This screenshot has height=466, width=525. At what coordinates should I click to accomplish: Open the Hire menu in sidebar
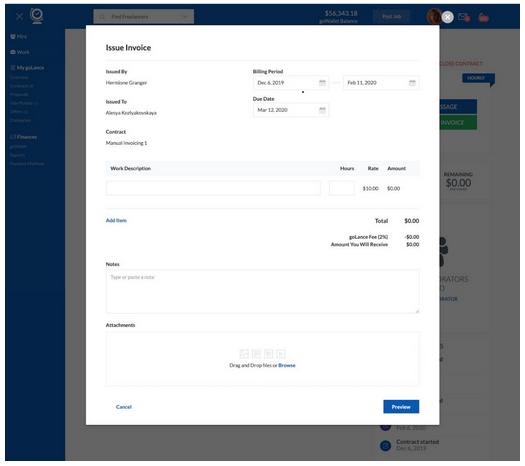[x=19, y=36]
